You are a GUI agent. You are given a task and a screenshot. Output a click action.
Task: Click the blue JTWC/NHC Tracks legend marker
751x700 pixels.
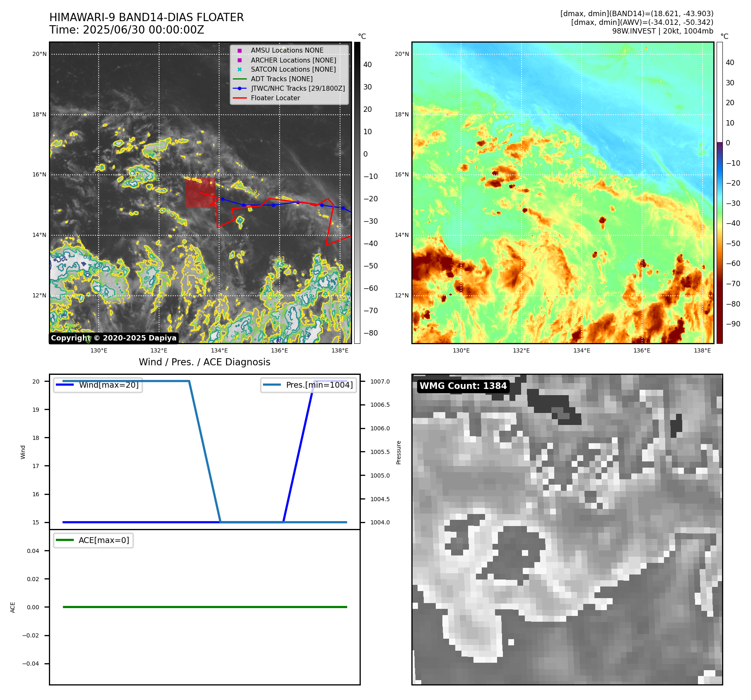tap(239, 88)
